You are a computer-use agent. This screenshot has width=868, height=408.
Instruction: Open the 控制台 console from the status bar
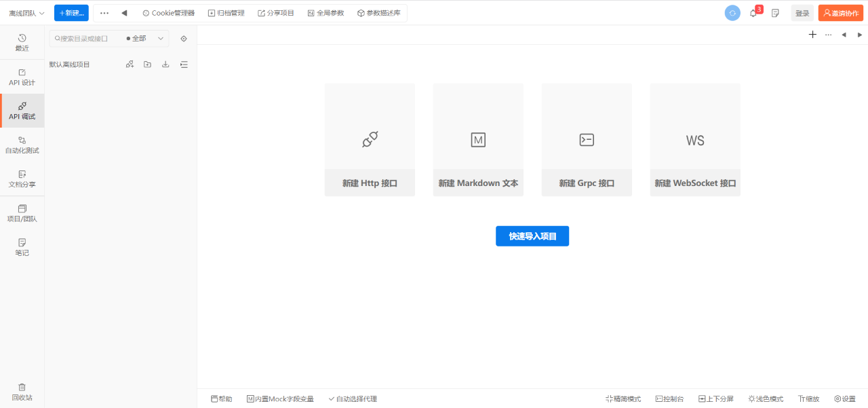tap(670, 398)
